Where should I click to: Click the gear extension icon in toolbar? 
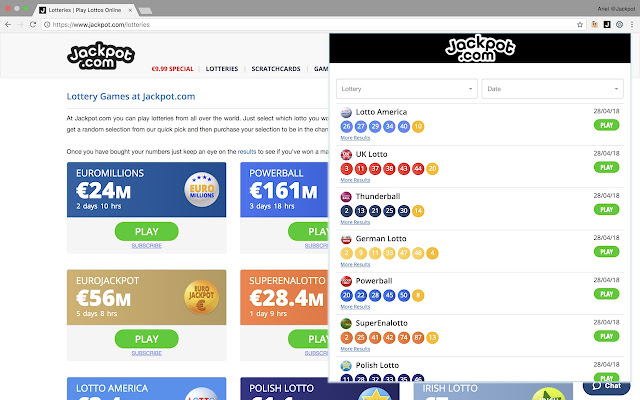click(x=619, y=24)
